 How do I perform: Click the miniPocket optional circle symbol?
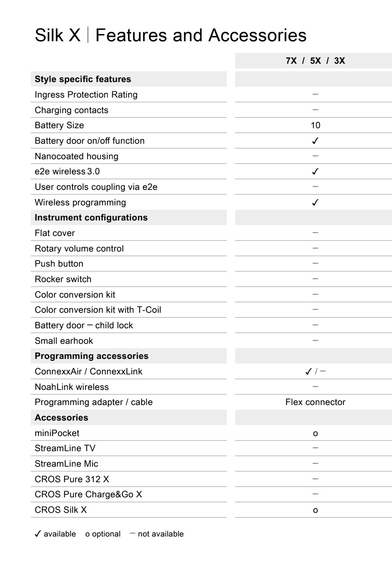tap(315, 434)
